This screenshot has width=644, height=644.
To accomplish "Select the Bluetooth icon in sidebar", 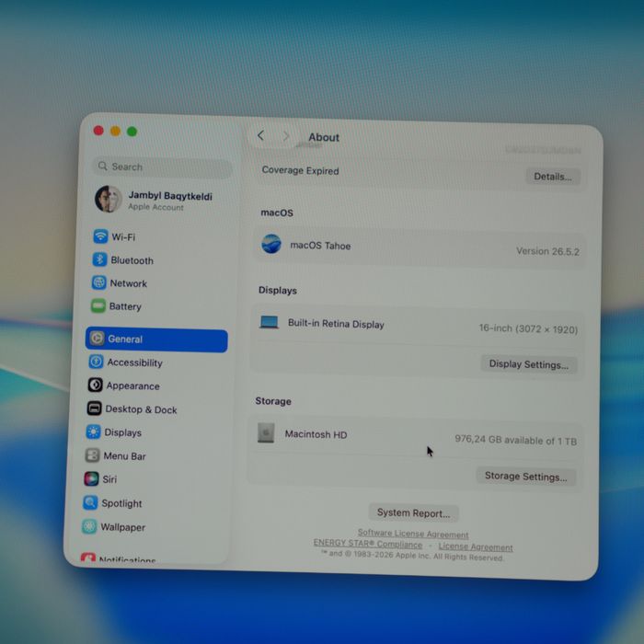I will tap(99, 259).
